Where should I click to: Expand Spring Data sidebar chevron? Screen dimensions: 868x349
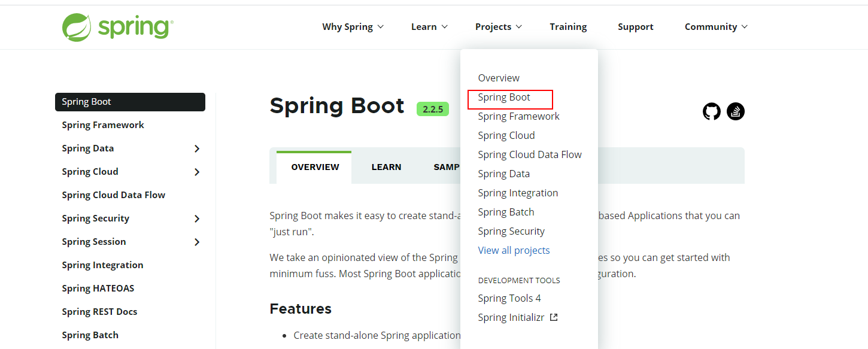197,148
